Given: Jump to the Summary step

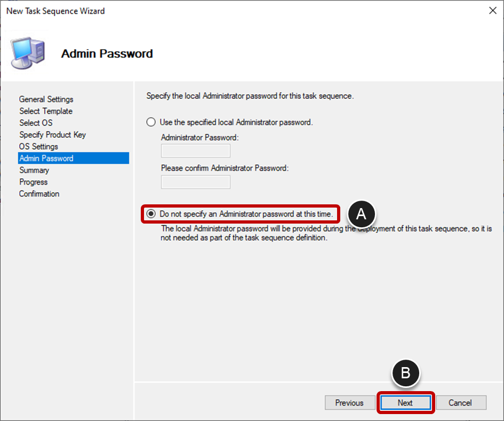Looking at the screenshot, I should [34, 170].
